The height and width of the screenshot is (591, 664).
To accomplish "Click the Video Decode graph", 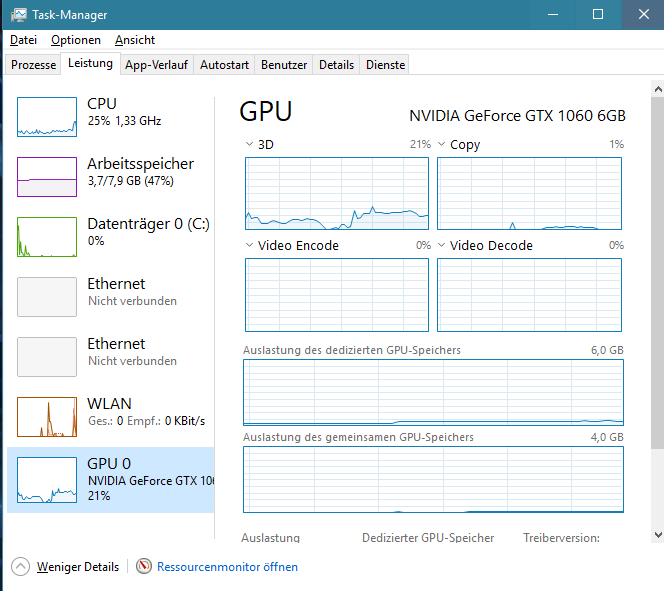I will (x=529, y=295).
